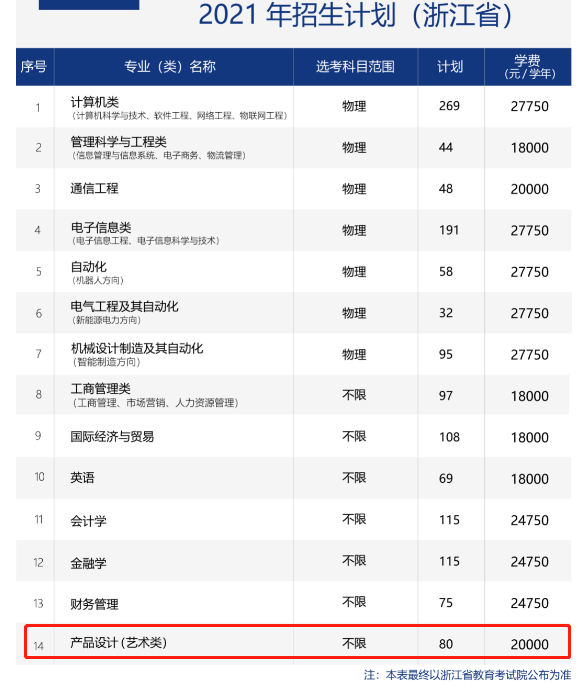Image resolution: width=586 pixels, height=687 pixels.
Task: Click the plan value 44
Action: [446, 147]
